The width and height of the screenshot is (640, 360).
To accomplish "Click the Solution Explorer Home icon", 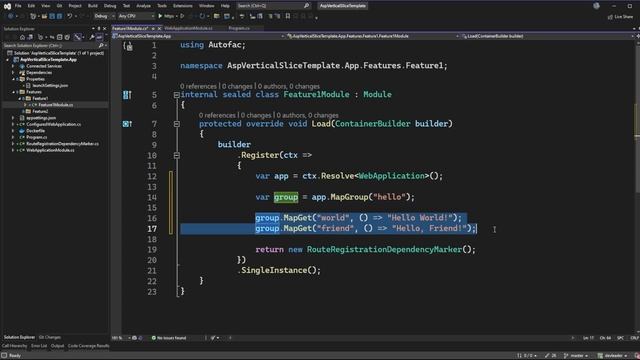I will 22,37.
